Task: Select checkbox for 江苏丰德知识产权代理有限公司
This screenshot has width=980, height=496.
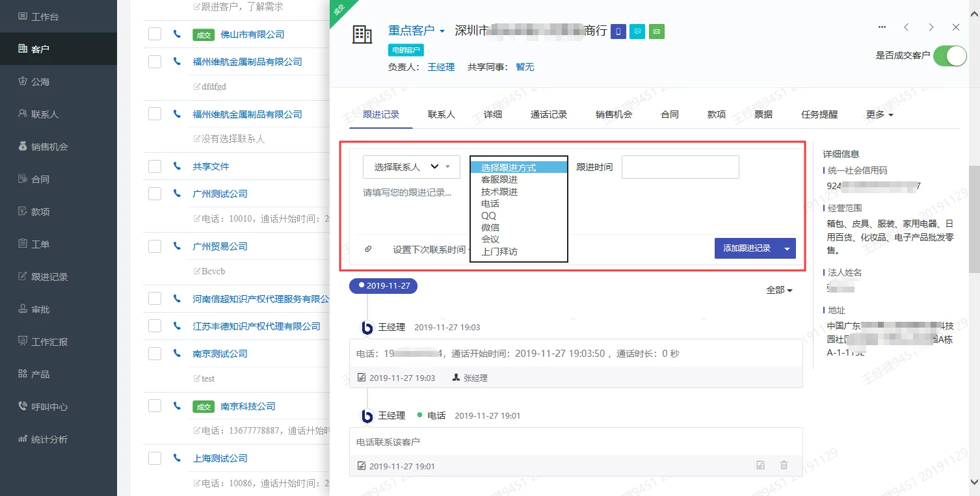Action: pyautogui.click(x=155, y=326)
